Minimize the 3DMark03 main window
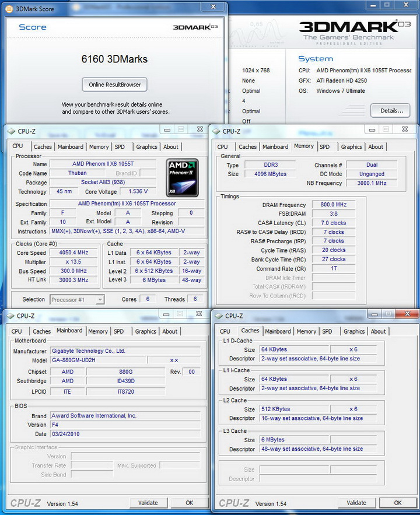Screen dimensions: 420x515 coord(373,5)
